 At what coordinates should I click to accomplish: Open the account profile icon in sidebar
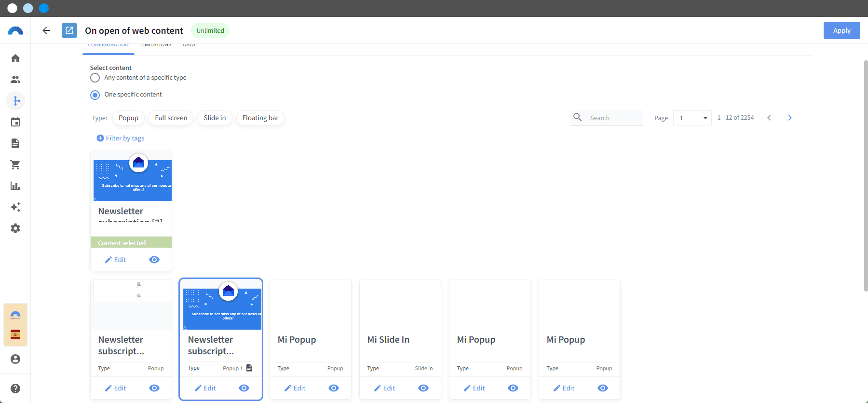(15, 359)
